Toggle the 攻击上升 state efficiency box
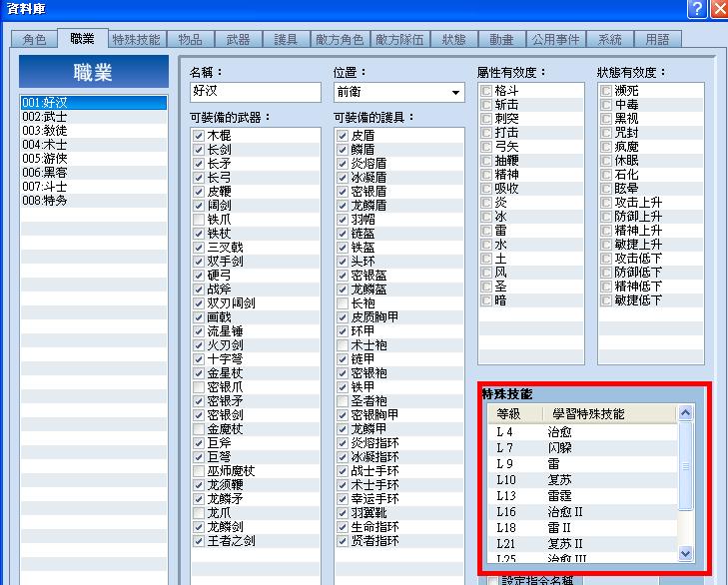The width and height of the screenshot is (728, 585). click(x=606, y=203)
